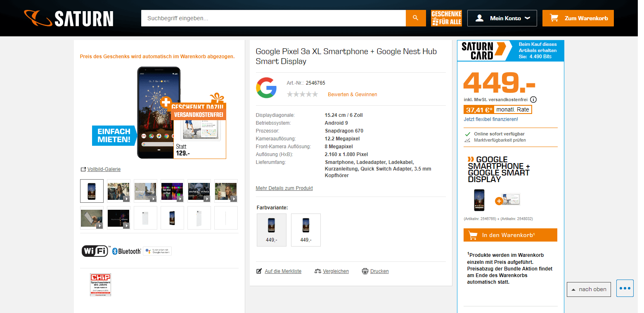Screen dimensions: 644x313
Task: Click Marktverfügbarkeit prüfen link
Action: (500, 140)
